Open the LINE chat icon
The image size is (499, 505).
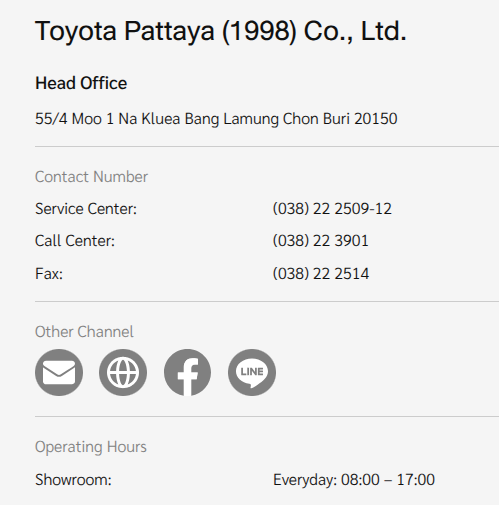pos(252,372)
